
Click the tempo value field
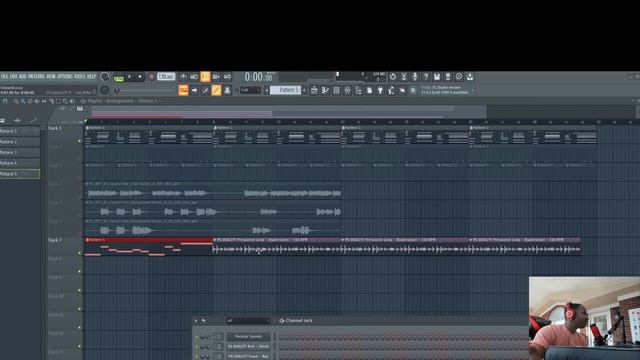pos(166,77)
